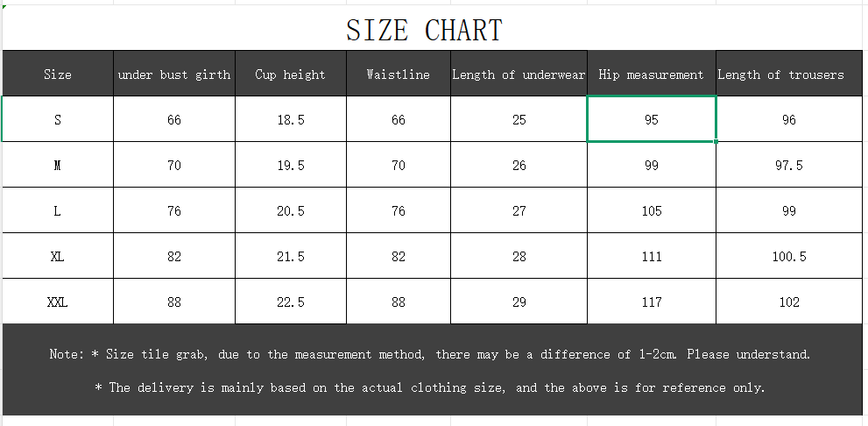The height and width of the screenshot is (426, 868).
Task: Select the under bust girth header
Action: (174, 74)
